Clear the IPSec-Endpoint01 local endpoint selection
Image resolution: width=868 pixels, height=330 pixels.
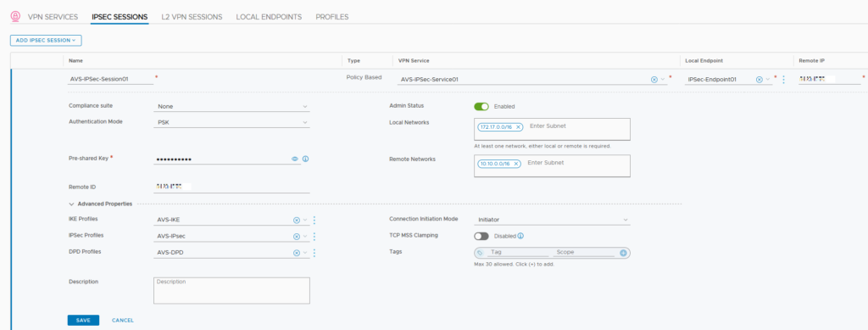[759, 79]
